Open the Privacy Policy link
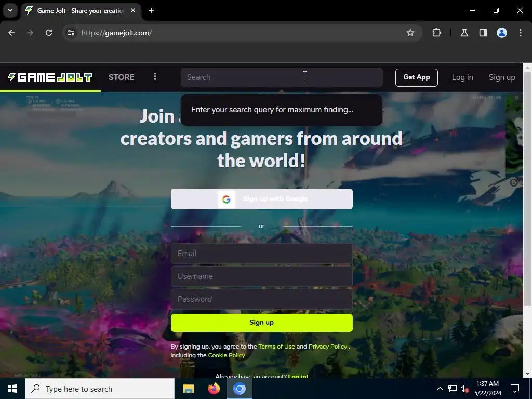The height and width of the screenshot is (399, 532). 328,347
